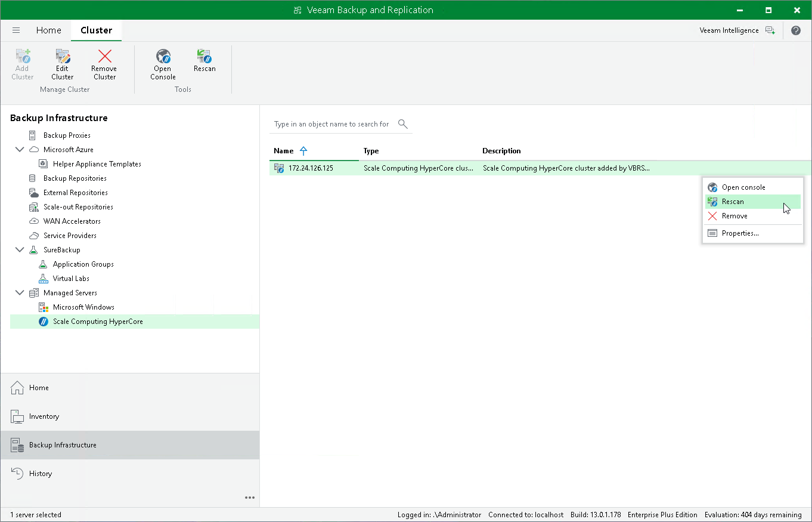Collapse the SureBackup tree node
812x522 pixels.
click(x=20, y=250)
